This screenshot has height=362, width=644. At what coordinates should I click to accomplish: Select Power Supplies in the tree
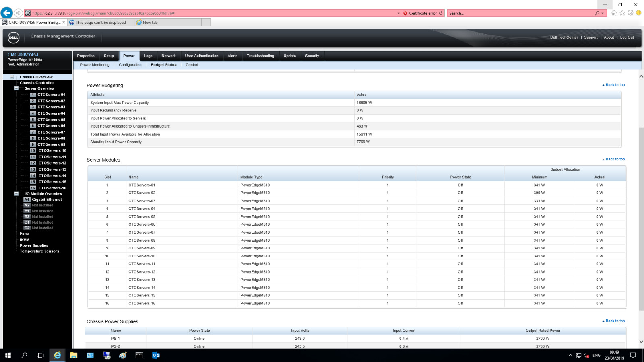tap(34, 245)
